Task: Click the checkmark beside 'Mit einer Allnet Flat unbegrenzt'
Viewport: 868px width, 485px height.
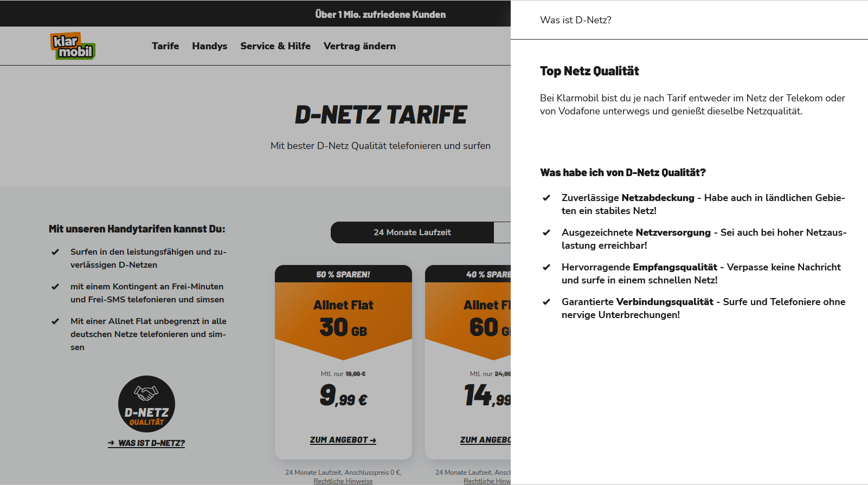Action: pyautogui.click(x=55, y=321)
